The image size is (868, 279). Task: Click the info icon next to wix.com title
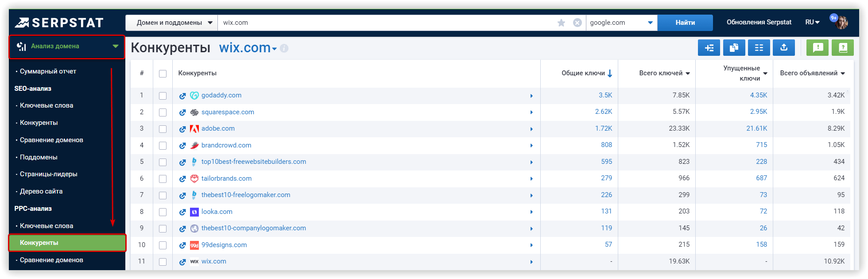(x=284, y=48)
